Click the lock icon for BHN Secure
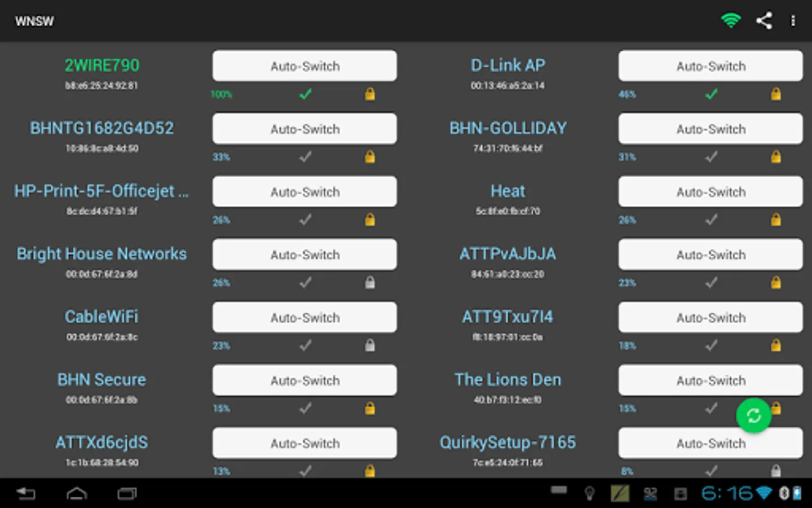812x508 pixels. pos(370,408)
